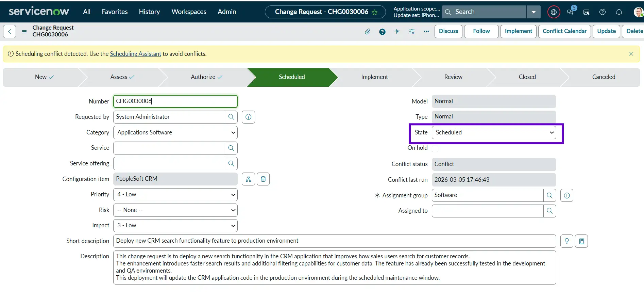Click the Conflict Calendar button
Screen dimensions: 644x292
click(564, 31)
